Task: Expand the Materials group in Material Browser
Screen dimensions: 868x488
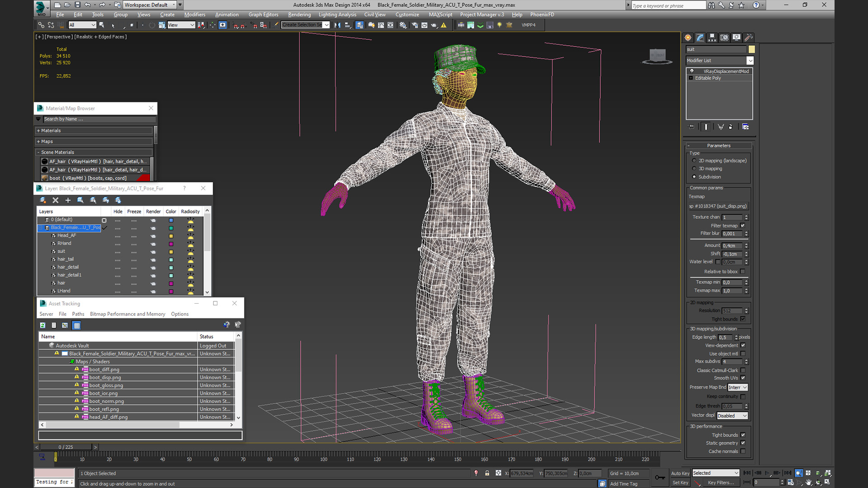Action: [x=94, y=131]
